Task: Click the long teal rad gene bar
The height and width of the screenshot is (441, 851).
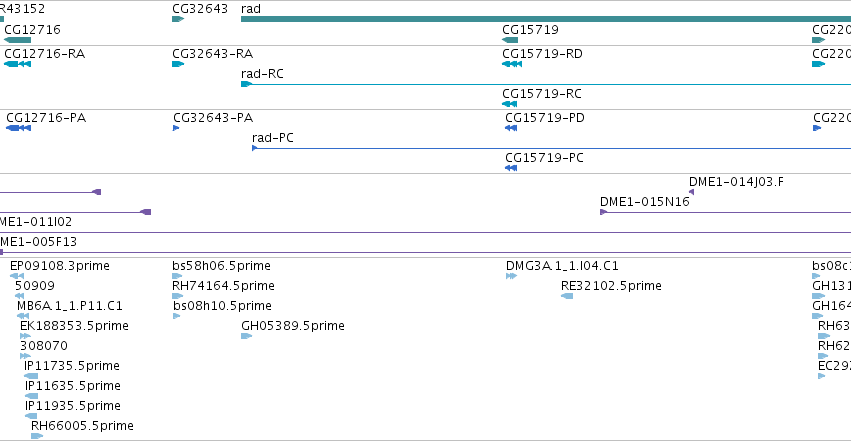Action: [545, 20]
